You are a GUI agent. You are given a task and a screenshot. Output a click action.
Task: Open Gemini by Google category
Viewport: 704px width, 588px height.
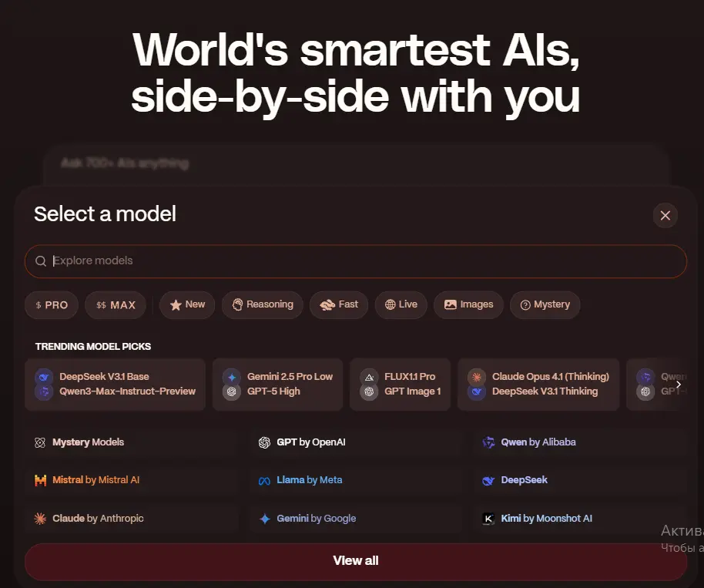(x=356, y=519)
